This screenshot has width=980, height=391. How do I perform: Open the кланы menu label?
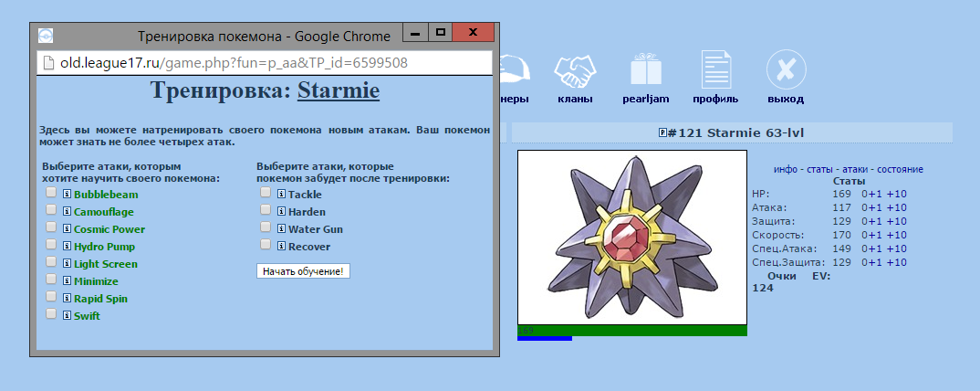575,99
